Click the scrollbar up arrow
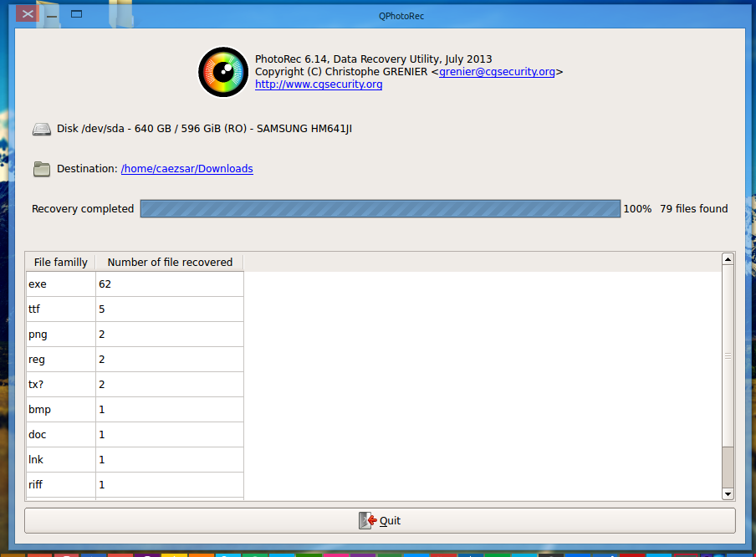Viewport: 756px width, 557px height. tap(728, 259)
